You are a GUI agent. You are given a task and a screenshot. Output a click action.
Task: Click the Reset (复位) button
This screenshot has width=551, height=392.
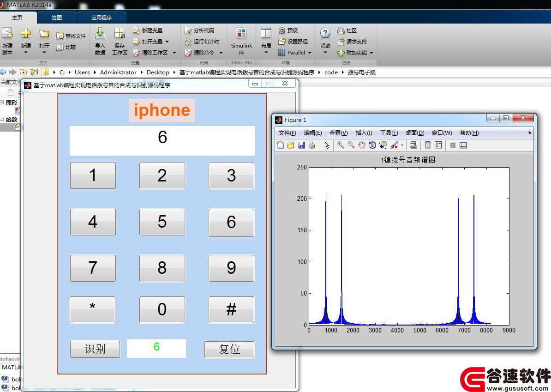pyautogui.click(x=229, y=350)
